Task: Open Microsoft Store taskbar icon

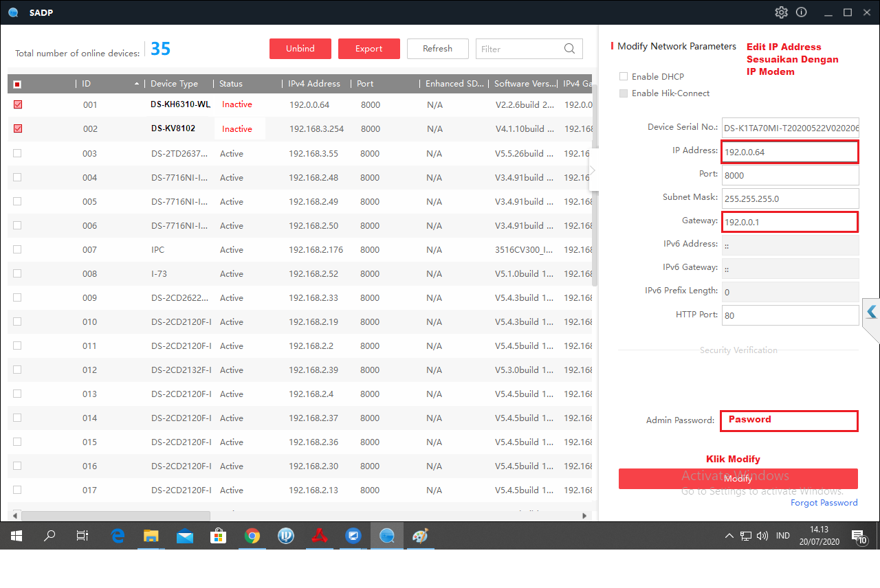Action: 218,536
